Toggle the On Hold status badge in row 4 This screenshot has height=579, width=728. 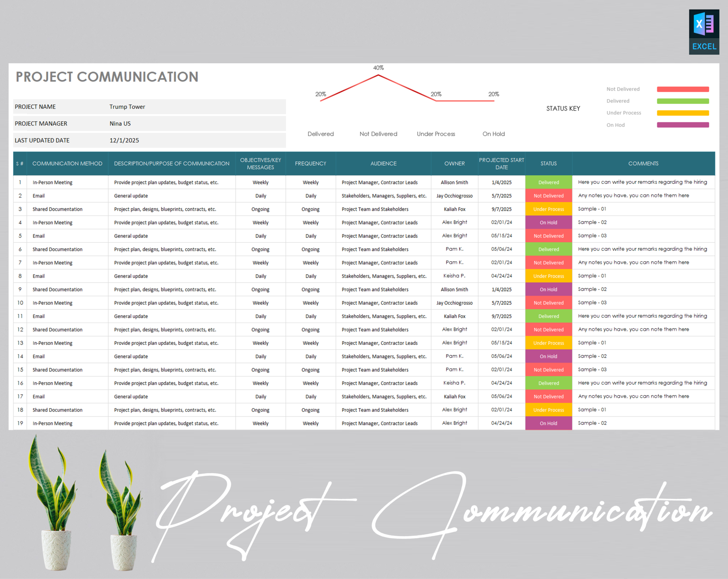[x=548, y=222]
